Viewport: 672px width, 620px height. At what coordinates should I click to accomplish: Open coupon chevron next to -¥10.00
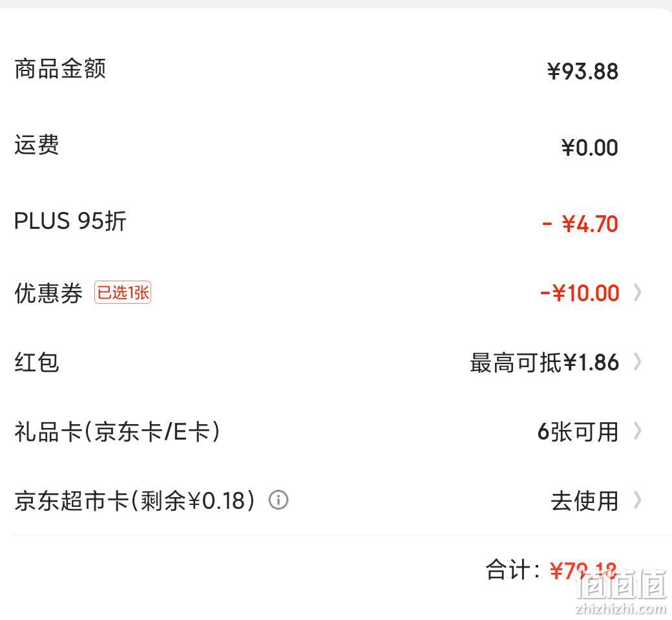(638, 293)
